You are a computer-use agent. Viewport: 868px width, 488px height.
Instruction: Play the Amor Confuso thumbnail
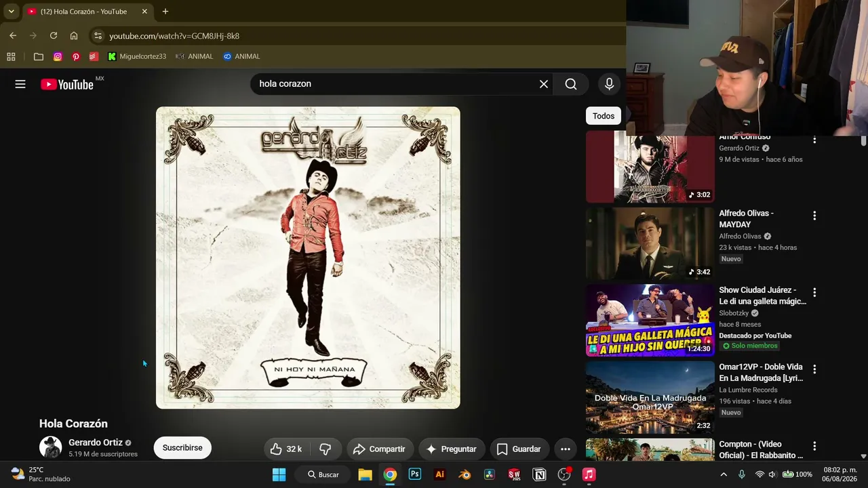coord(650,167)
